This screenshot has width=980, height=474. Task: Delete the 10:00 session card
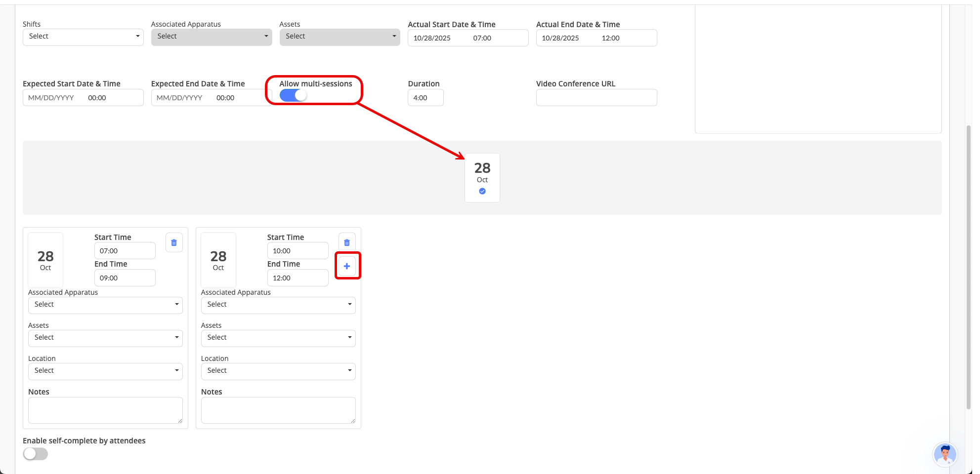[347, 242]
